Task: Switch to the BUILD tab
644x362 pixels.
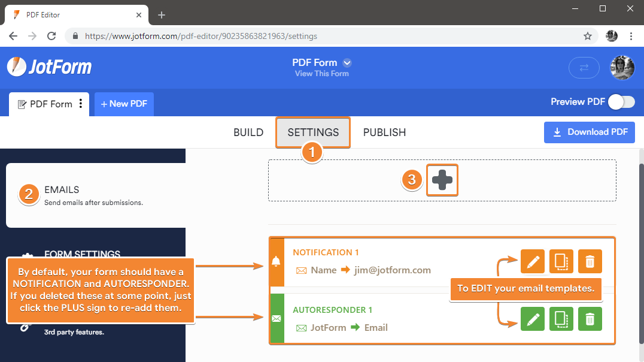Action: point(248,132)
